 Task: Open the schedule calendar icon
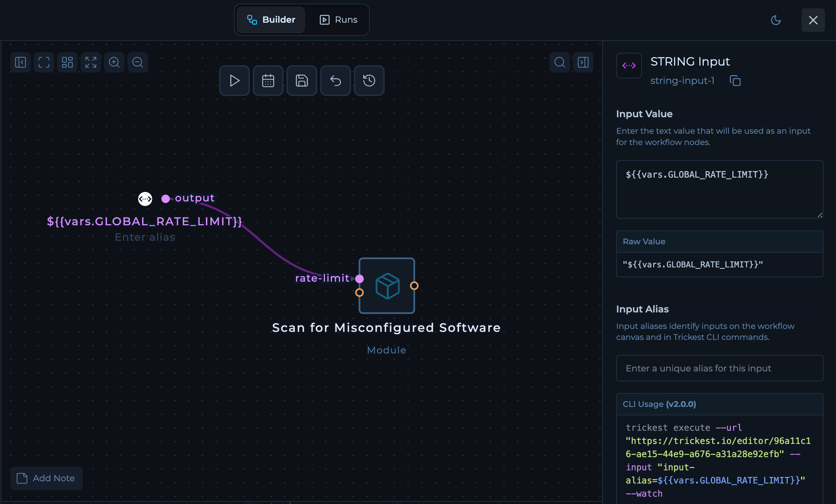[x=268, y=81]
